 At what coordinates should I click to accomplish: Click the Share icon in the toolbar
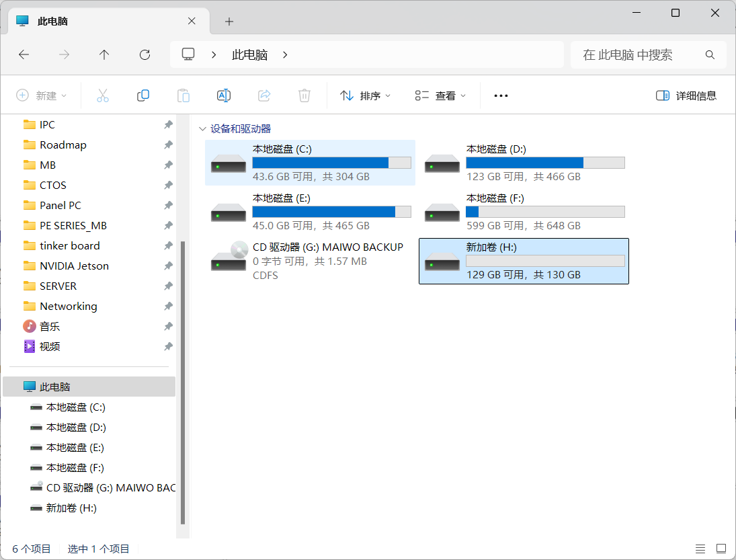point(263,95)
